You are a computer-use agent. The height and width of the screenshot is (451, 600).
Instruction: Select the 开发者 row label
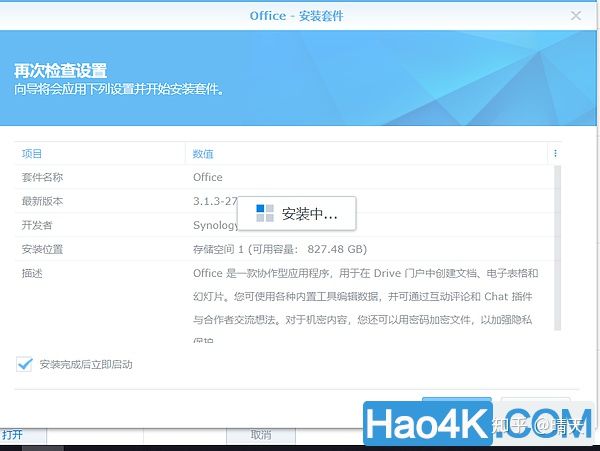37,225
